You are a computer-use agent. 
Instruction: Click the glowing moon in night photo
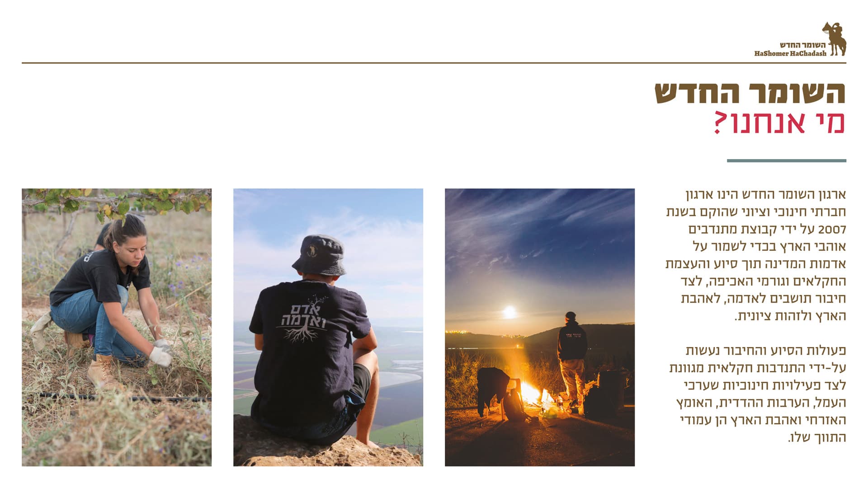(509, 312)
